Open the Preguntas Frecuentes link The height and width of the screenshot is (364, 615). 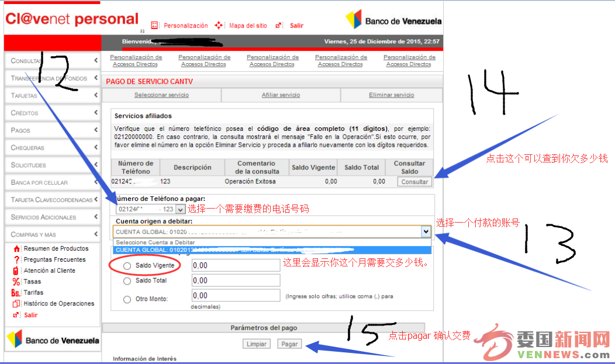[x=54, y=259]
